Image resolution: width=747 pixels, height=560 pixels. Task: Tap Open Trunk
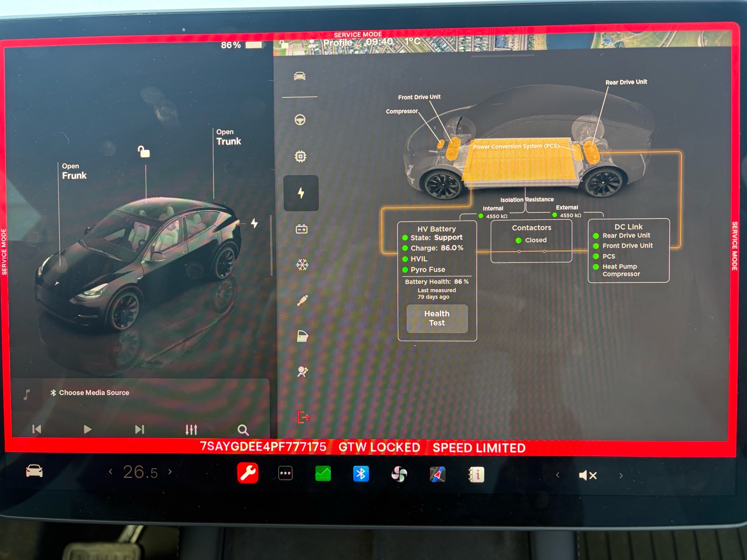pyautogui.click(x=229, y=137)
